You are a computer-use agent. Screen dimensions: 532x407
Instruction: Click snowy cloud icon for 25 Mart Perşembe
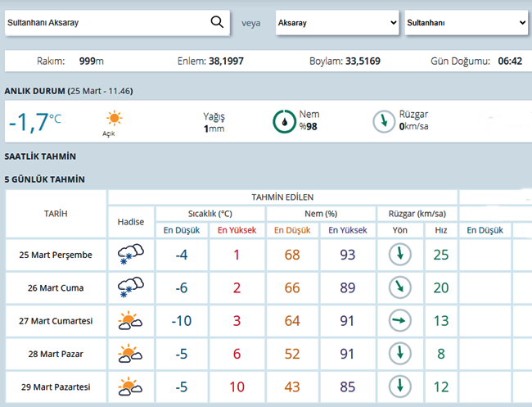pyautogui.click(x=131, y=255)
